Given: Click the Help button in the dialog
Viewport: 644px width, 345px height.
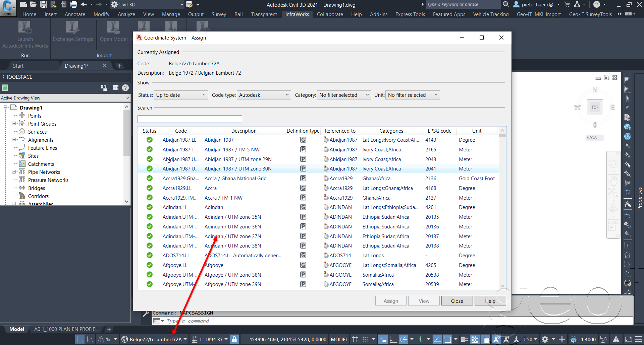Looking at the screenshot, I should (490, 301).
